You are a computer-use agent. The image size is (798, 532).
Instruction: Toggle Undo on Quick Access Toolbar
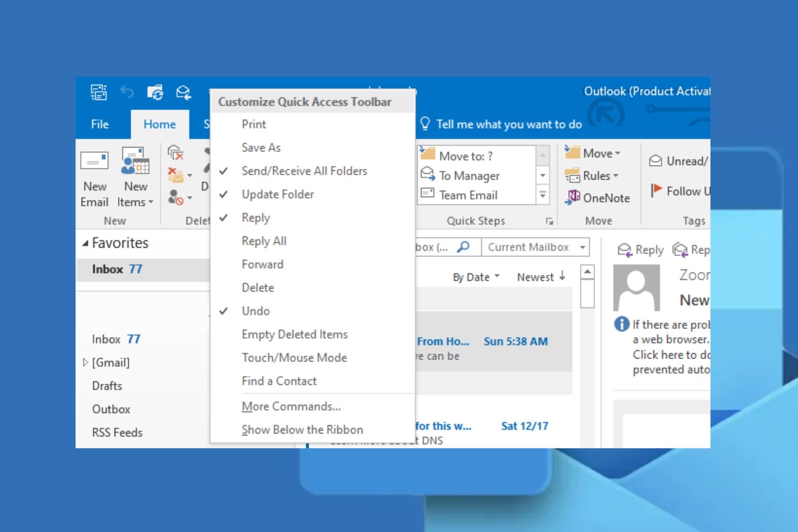pyautogui.click(x=256, y=310)
